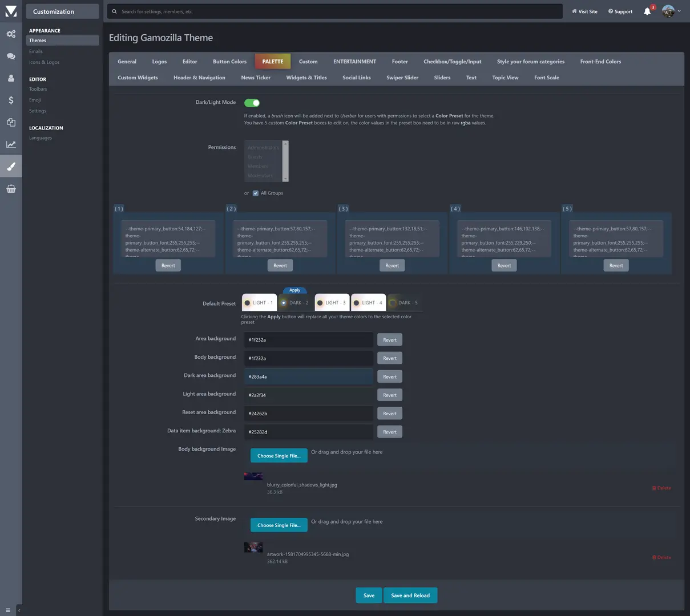Open the Front-End Colors tab

tap(600, 62)
